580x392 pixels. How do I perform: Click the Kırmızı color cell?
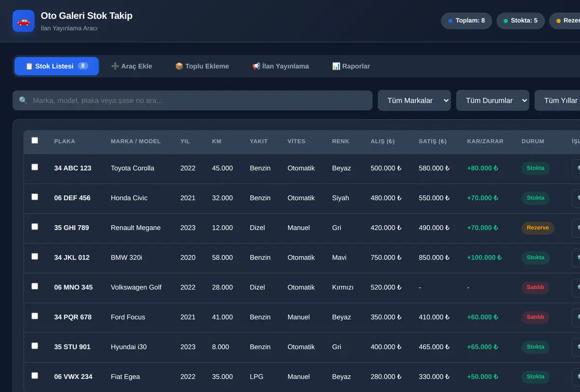[x=343, y=287]
